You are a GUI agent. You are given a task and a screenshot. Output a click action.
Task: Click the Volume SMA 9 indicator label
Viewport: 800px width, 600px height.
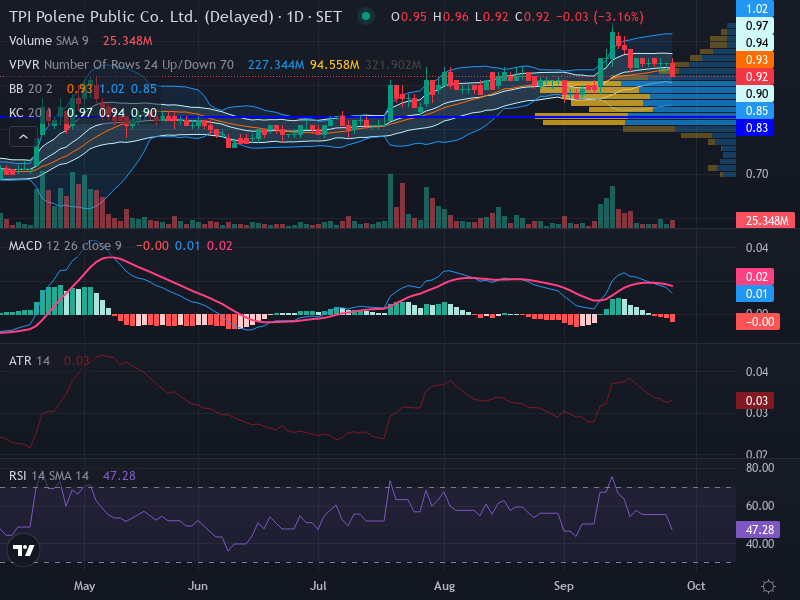pos(48,41)
